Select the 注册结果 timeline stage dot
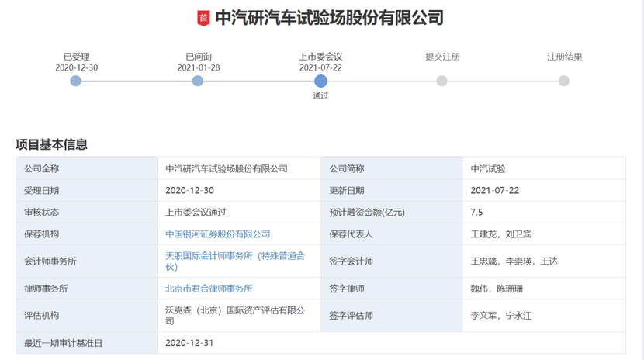Screen dimensions: 644x360 [x=564, y=81]
